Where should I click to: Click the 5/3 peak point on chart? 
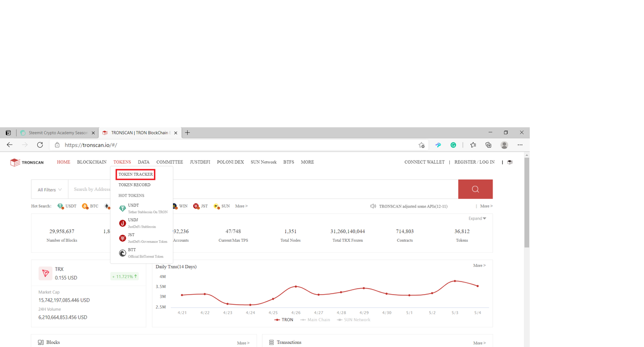pos(455,281)
